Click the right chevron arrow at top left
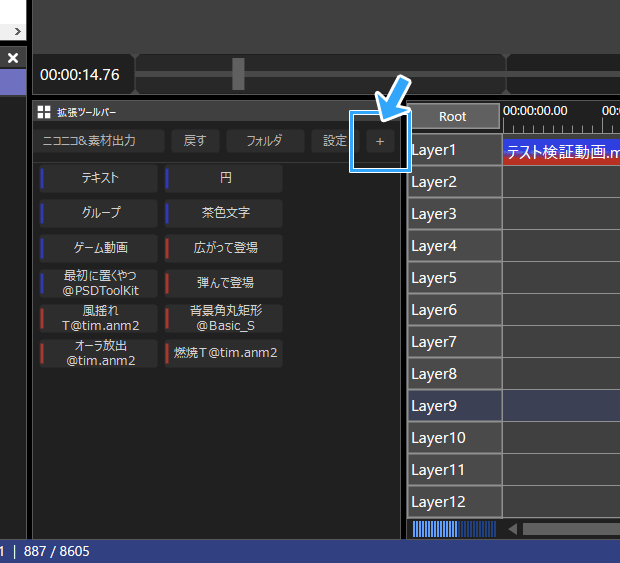The height and width of the screenshot is (563, 620). click(x=17, y=31)
